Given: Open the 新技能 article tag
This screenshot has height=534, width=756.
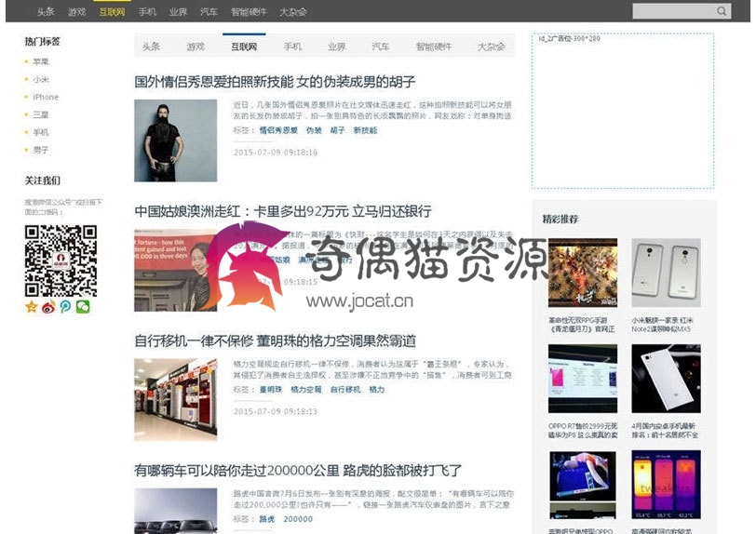Looking at the screenshot, I should [365, 130].
